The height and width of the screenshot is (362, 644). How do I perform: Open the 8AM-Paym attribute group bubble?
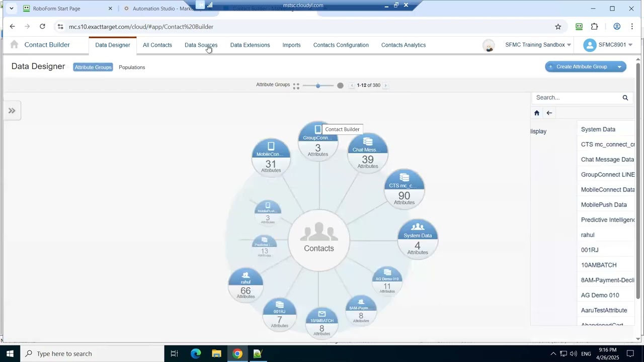coord(361,311)
